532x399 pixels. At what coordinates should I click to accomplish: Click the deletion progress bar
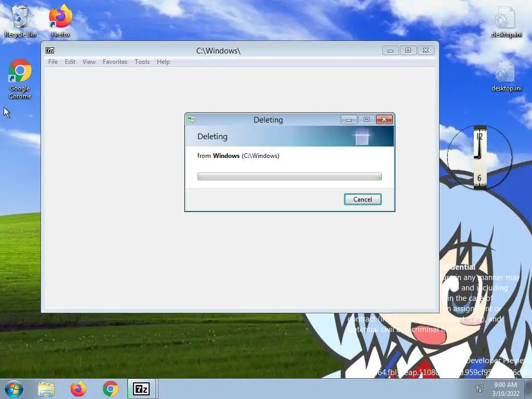tap(289, 177)
